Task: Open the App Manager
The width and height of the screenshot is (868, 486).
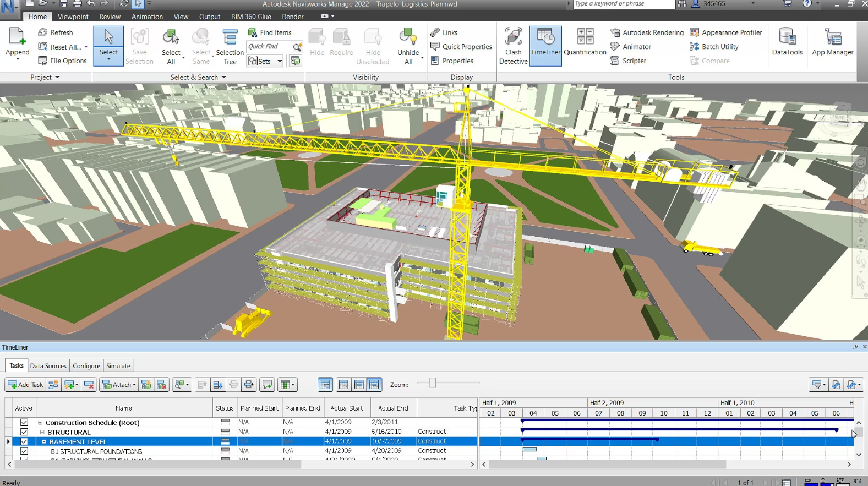Action: (x=832, y=42)
